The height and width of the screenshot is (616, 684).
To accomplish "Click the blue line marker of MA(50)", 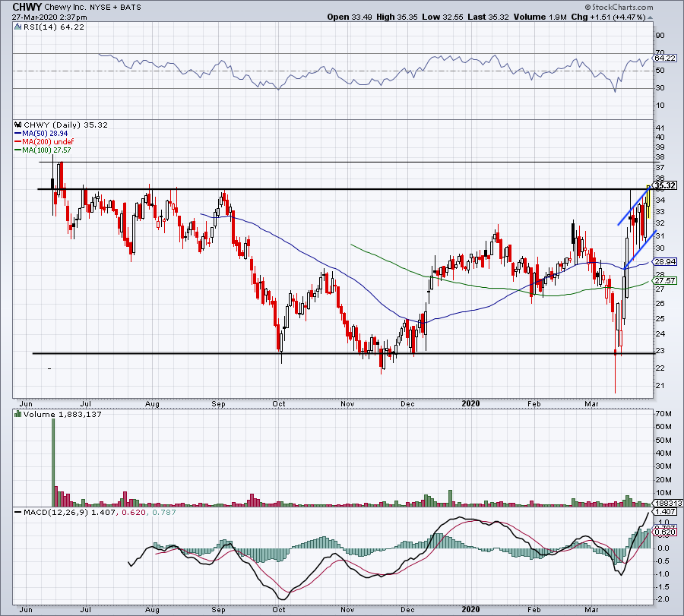I will coord(18,134).
